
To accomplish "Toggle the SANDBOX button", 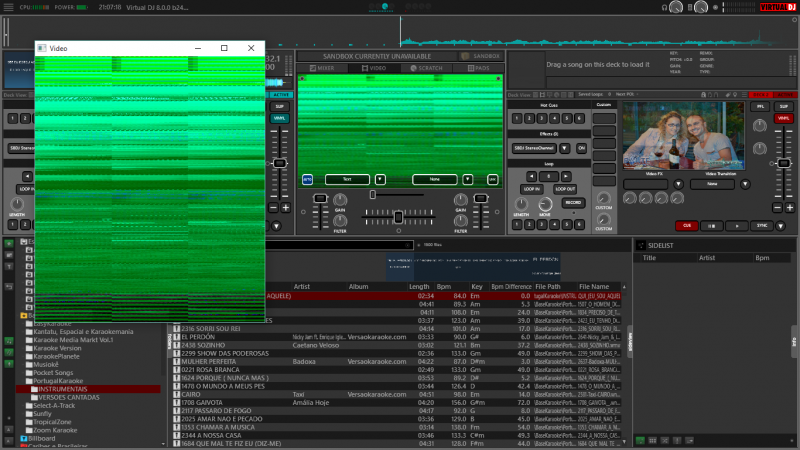I will (x=483, y=56).
